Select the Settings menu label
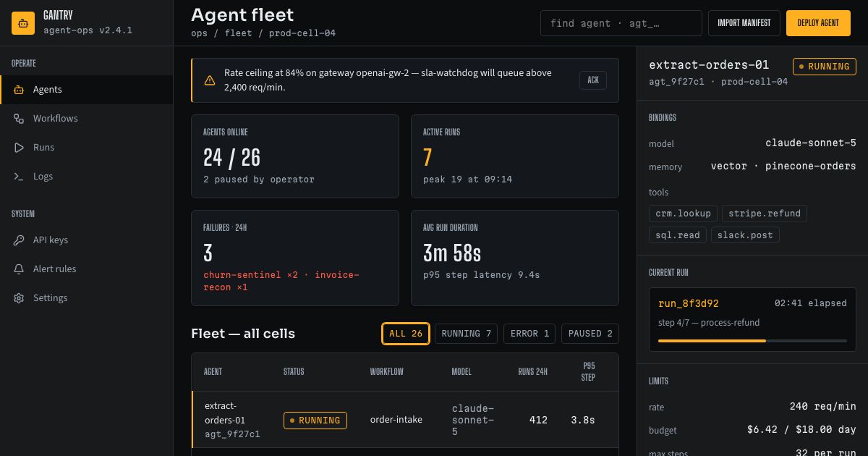868x456 pixels. pos(50,298)
